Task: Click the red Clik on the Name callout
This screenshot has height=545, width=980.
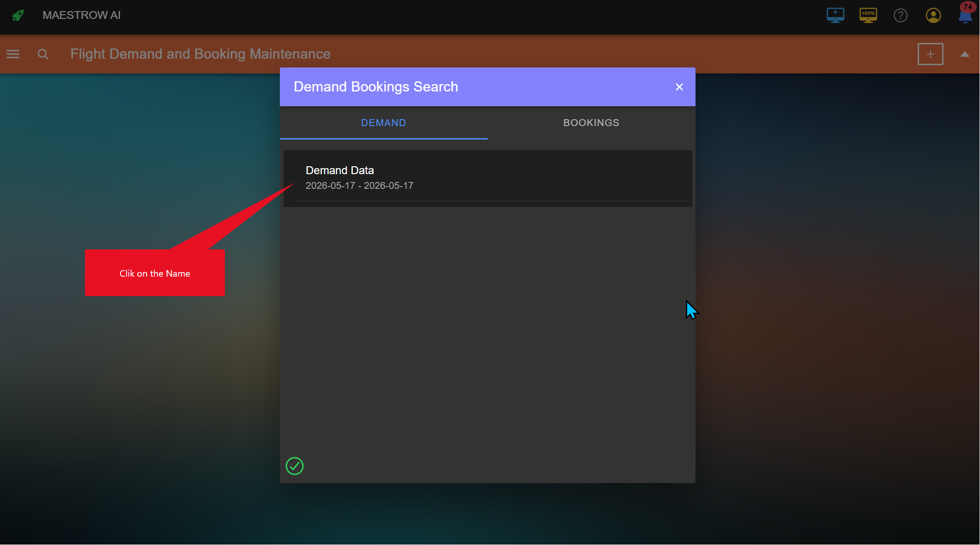Action: click(155, 273)
